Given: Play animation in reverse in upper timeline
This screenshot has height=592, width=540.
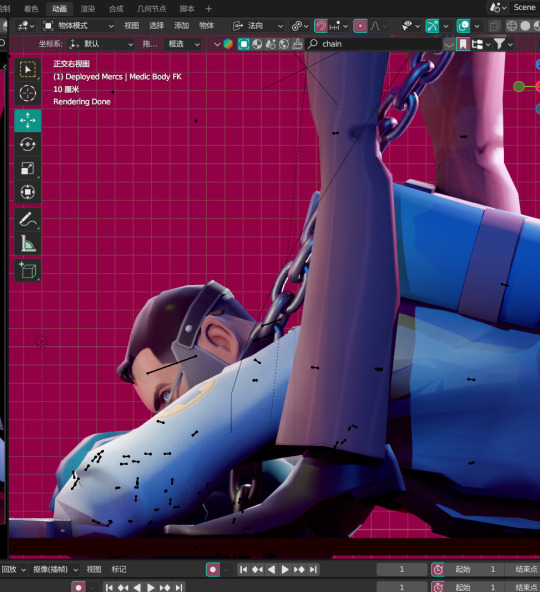Looking at the screenshot, I should pos(271,569).
